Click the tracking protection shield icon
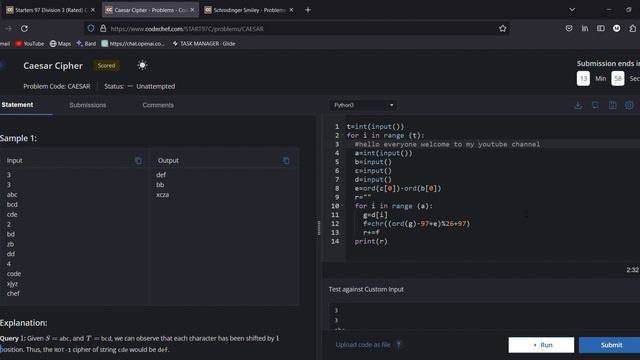The image size is (640, 360). pos(91,29)
